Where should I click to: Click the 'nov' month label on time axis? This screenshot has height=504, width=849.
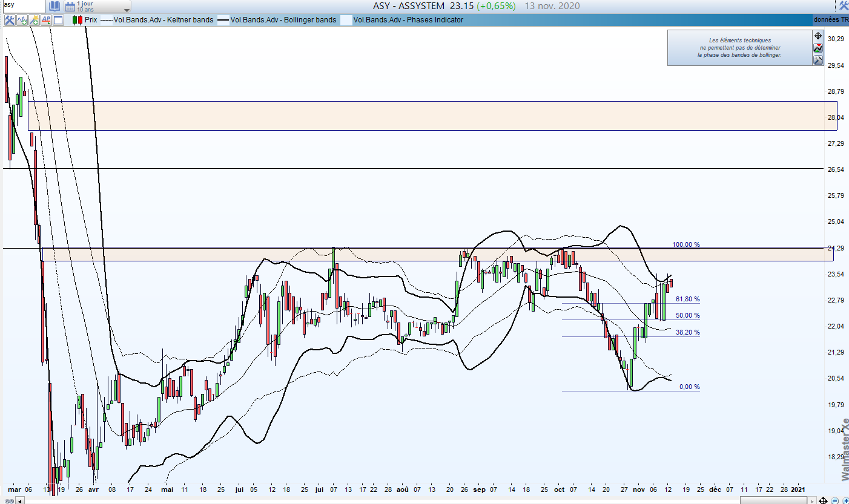[640, 489]
